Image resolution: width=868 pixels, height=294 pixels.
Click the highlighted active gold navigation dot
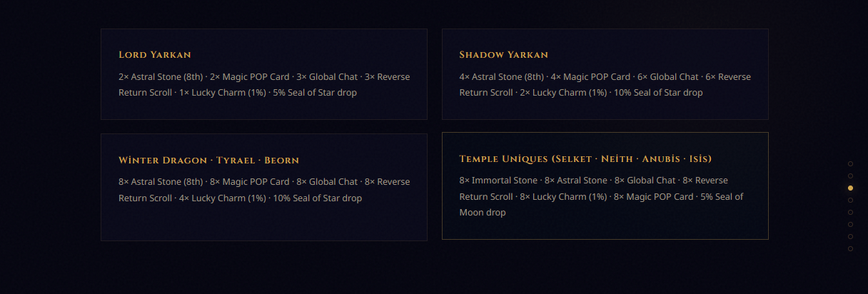850,188
